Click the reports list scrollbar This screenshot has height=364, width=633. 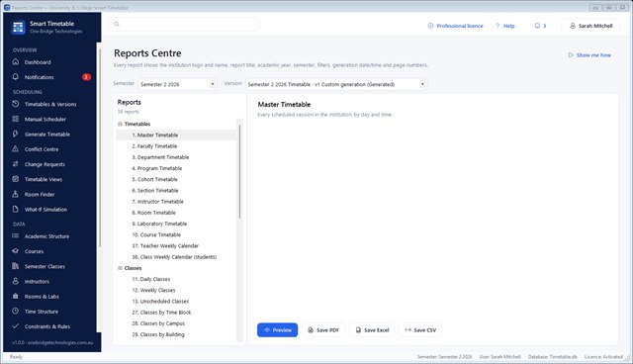[x=239, y=172]
